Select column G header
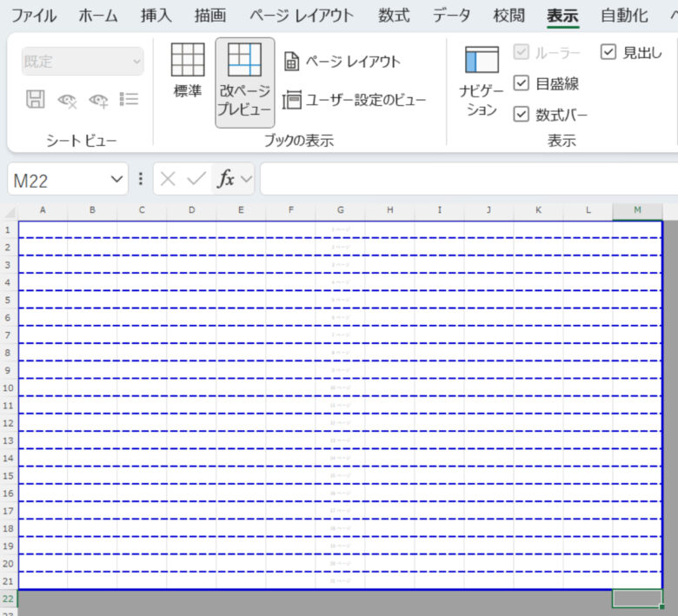678x616 pixels. 340,210
